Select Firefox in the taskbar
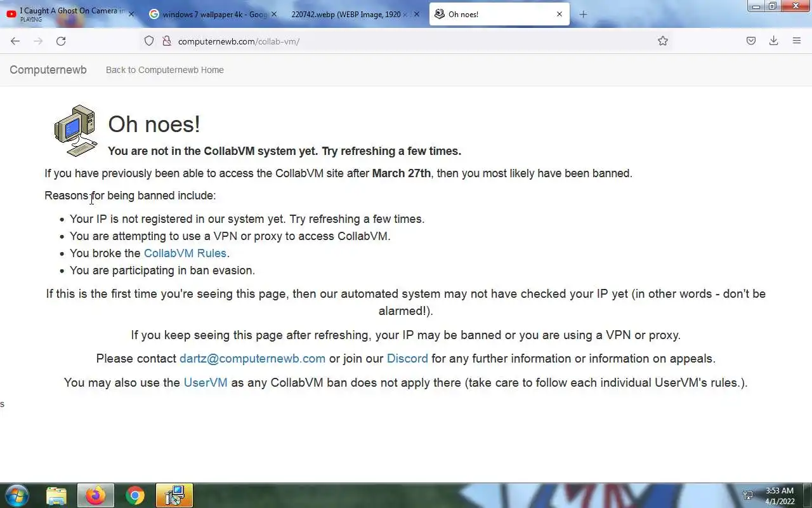 (x=96, y=495)
